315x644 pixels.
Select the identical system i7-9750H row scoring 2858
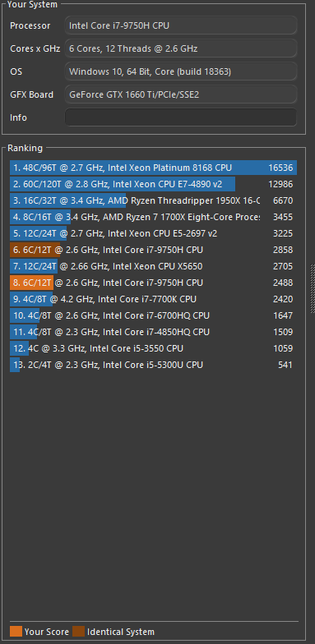(153, 250)
